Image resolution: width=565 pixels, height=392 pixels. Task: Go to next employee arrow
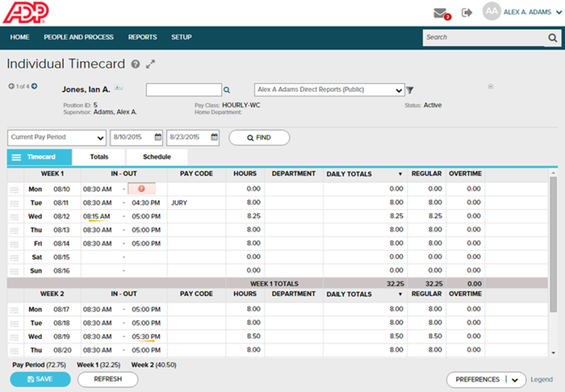click(x=34, y=86)
